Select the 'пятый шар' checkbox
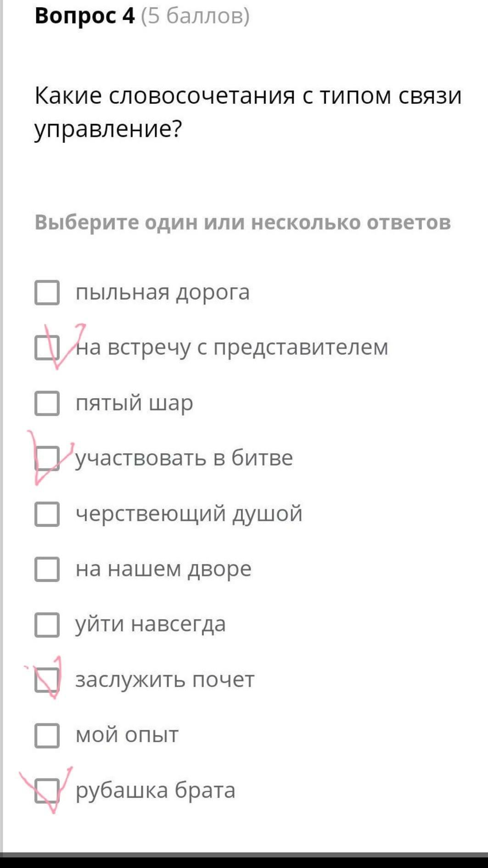The height and width of the screenshot is (868, 488). pyautogui.click(x=47, y=403)
